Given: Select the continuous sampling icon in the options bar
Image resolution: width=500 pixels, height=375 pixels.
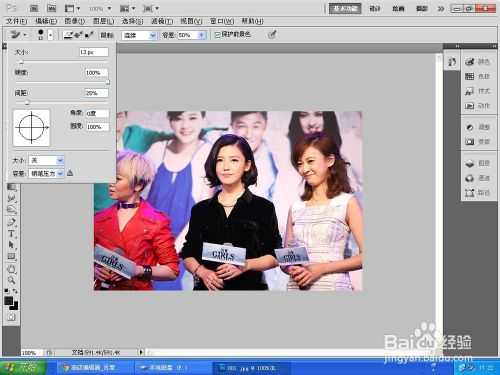Looking at the screenshot, I should [x=69, y=35].
